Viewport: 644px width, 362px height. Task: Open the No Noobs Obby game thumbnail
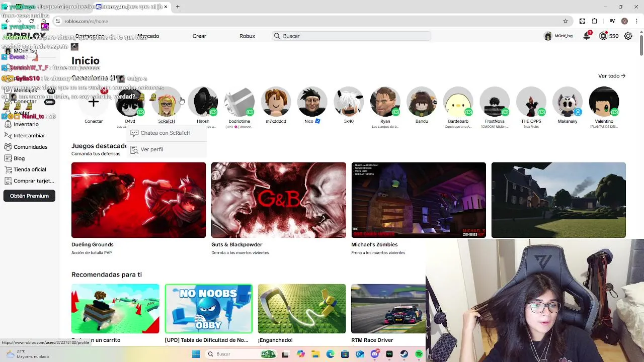coord(209,309)
